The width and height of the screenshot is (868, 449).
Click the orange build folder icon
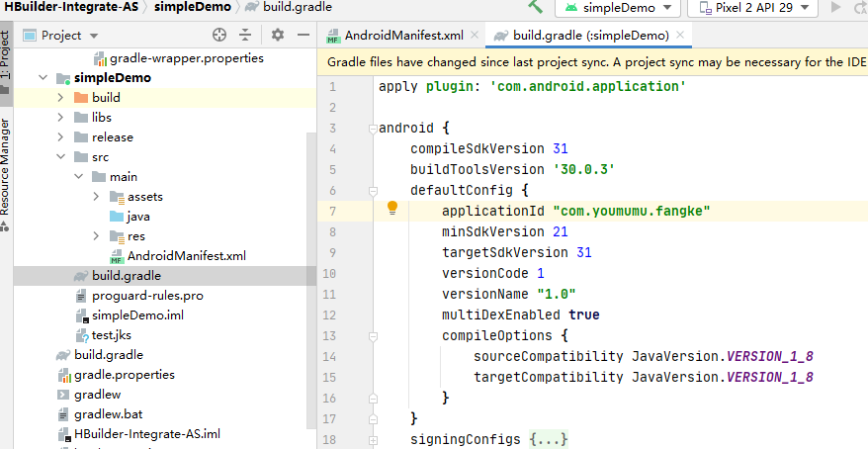click(x=81, y=98)
